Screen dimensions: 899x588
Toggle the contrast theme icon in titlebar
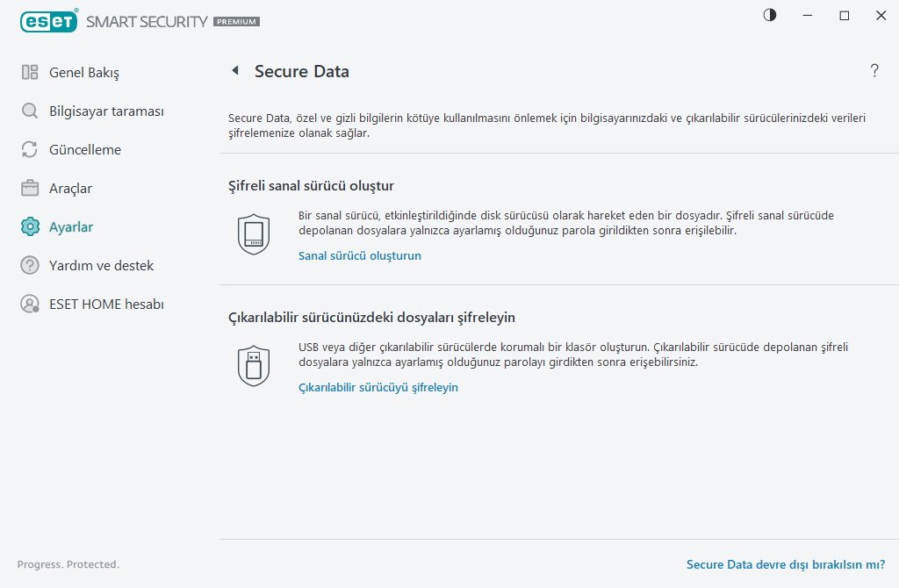click(769, 15)
